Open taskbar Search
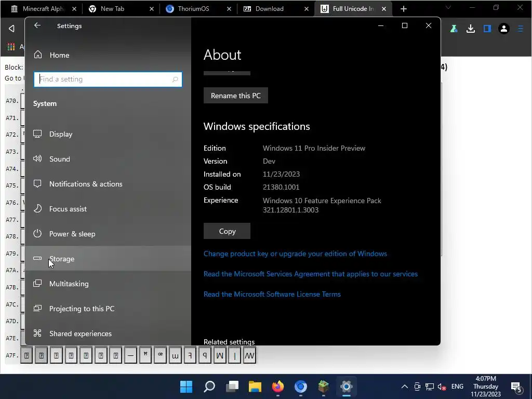This screenshot has width=532, height=399. pos(209,387)
